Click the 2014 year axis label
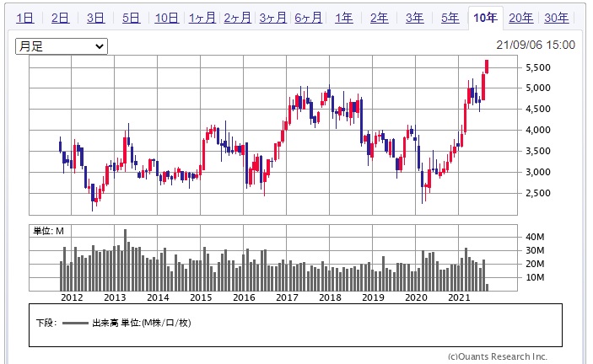The width and height of the screenshot is (593, 364). click(158, 297)
